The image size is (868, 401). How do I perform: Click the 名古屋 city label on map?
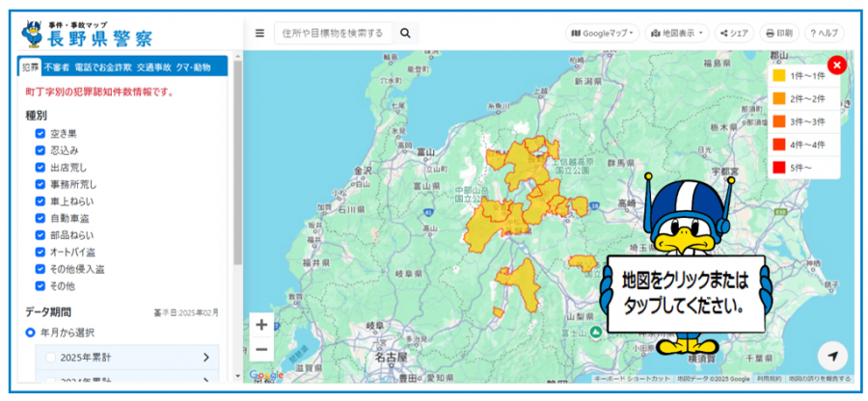point(392,357)
